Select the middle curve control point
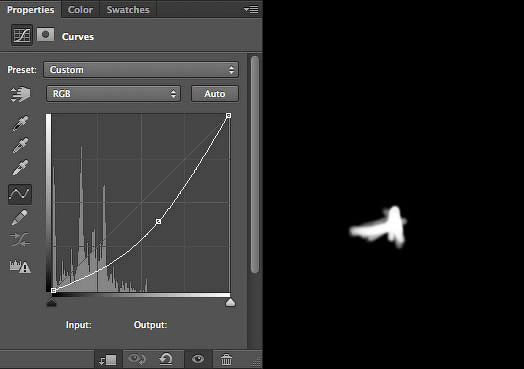Image resolution: width=524 pixels, height=369 pixels. click(159, 222)
